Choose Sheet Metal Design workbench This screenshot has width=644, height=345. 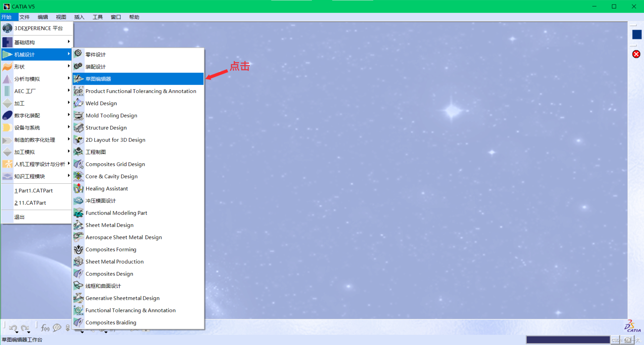(109, 225)
